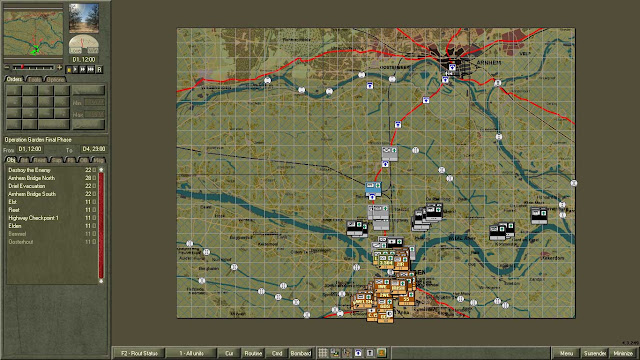
Task: Toggle checkbox beside Driel Evacuation
Action: coord(94,186)
